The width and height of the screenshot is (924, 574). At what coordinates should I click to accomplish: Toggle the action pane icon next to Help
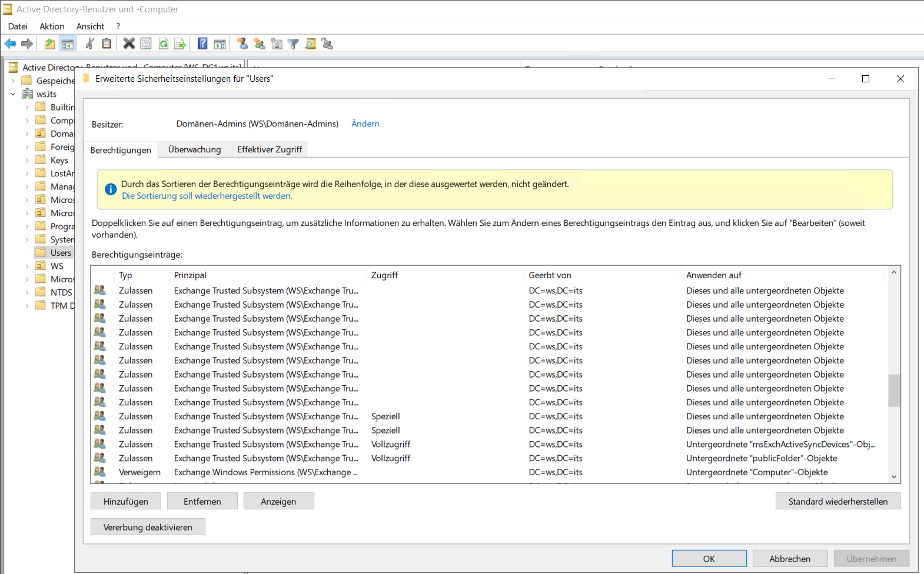coord(220,44)
